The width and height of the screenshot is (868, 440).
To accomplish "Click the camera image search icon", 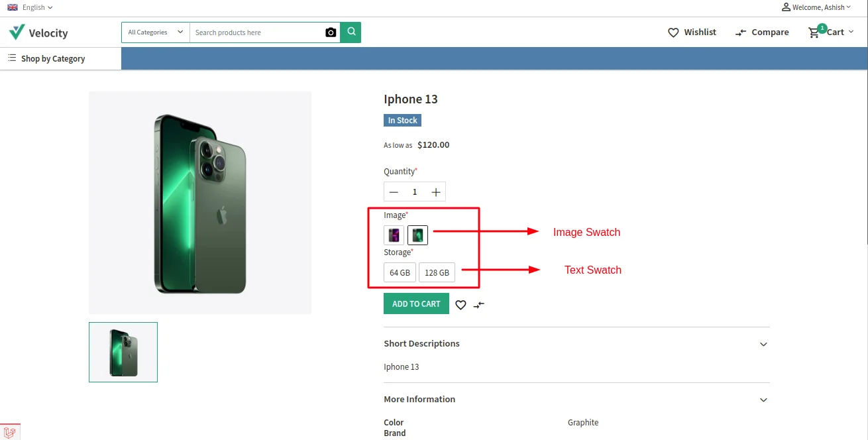I will (331, 32).
